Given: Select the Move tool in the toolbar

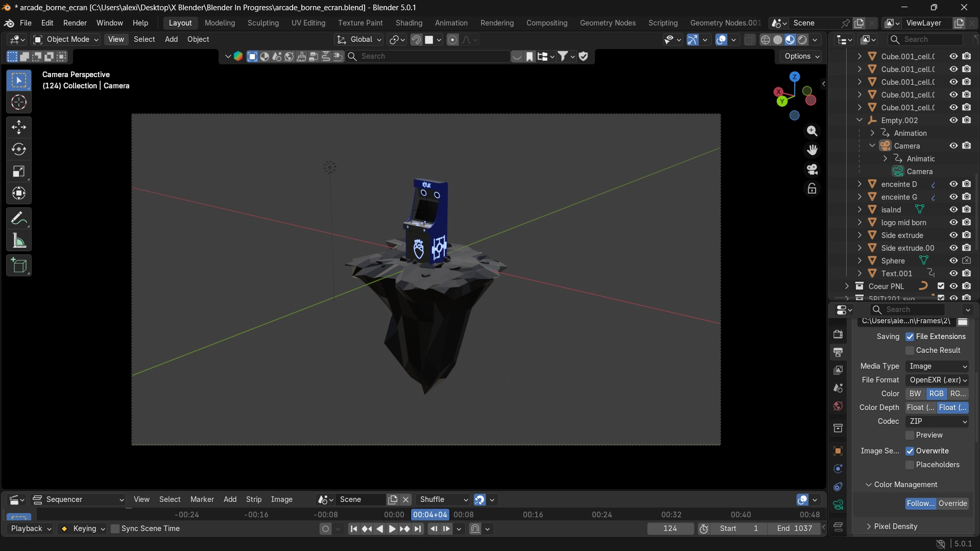Looking at the screenshot, I should [x=19, y=127].
